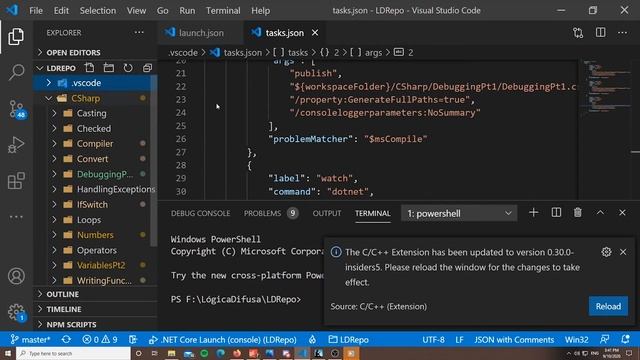The width and height of the screenshot is (640, 360).
Task: Open the File menu
Action: [x=36, y=11]
